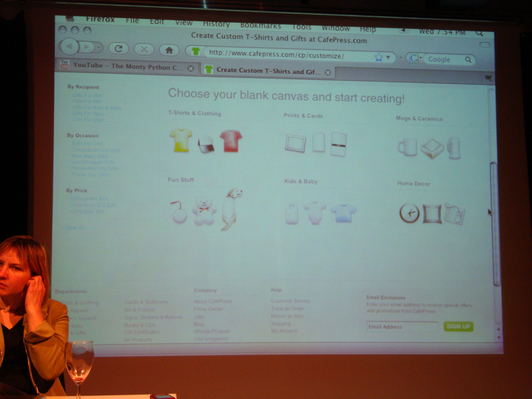Choose the teddy bear product

point(204,212)
